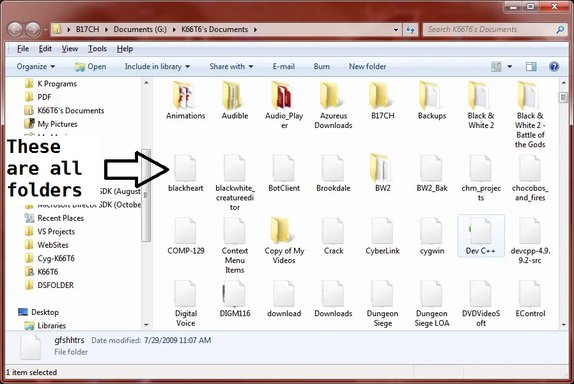Open the Help menu
This screenshot has width=574, height=384.
tap(125, 49)
